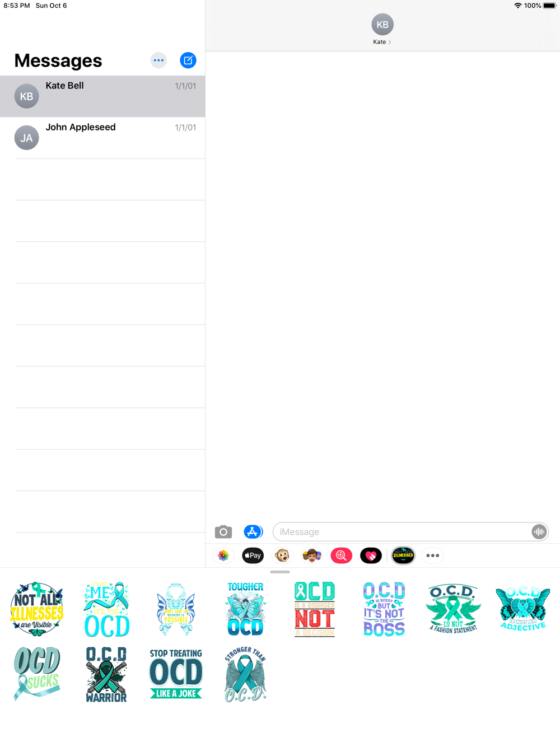Open the Photos app in app drawer
The width and height of the screenshot is (560, 747).
223,555
